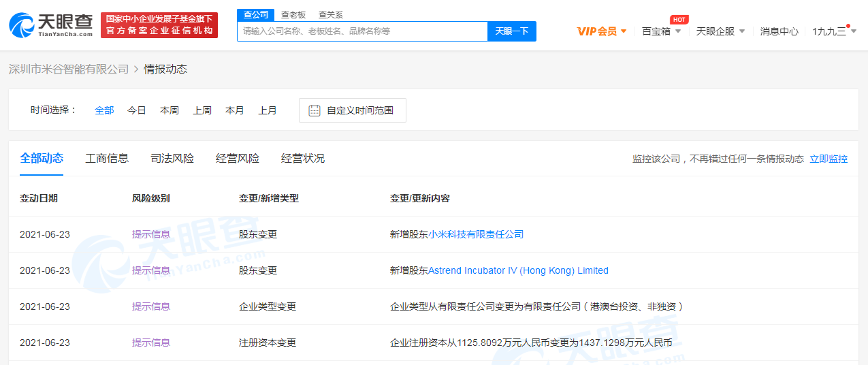The image size is (868, 365).
Task: Select 今日 time filter
Action: pos(137,110)
